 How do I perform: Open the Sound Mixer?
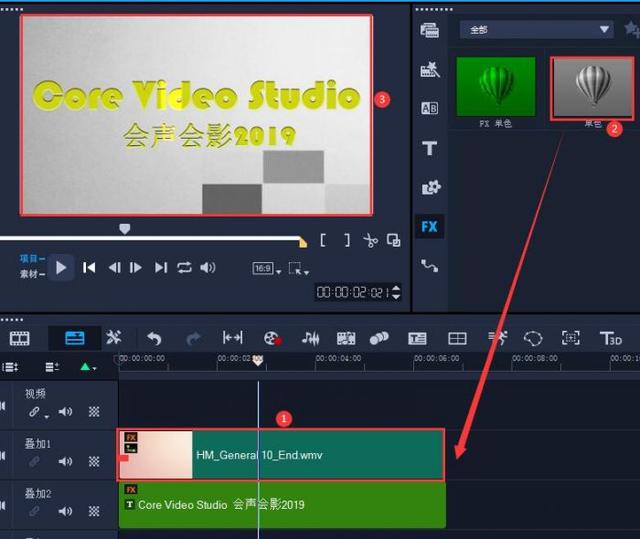click(x=310, y=338)
